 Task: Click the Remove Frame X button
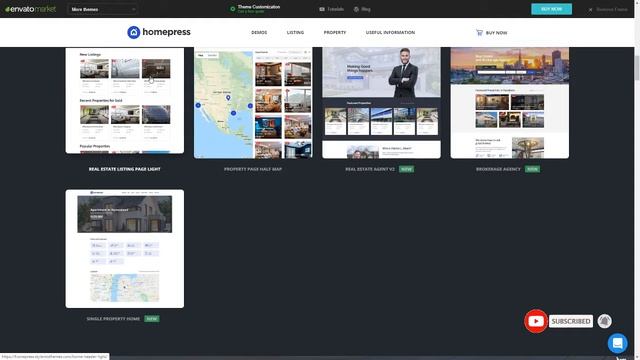[x=590, y=9]
